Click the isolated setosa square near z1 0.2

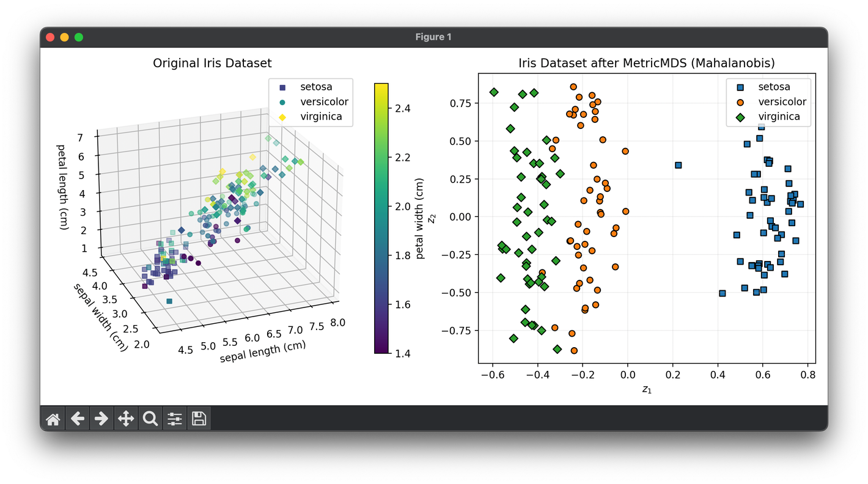pos(678,165)
